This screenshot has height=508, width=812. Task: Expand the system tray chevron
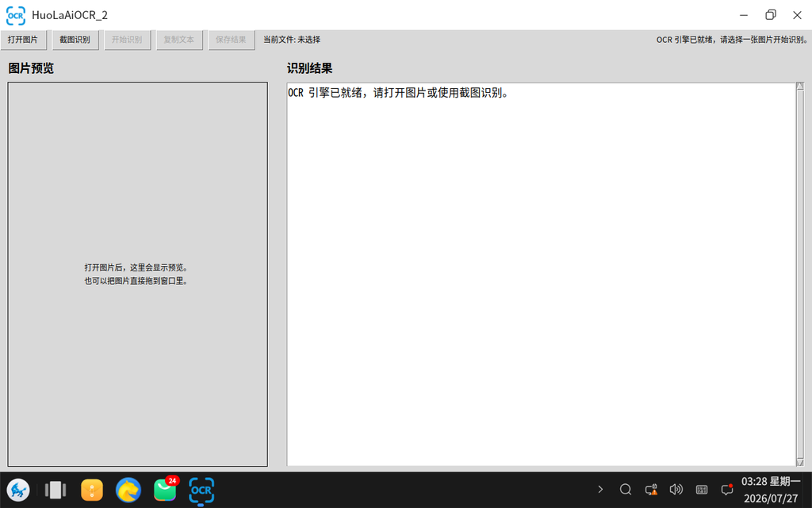[x=600, y=489]
